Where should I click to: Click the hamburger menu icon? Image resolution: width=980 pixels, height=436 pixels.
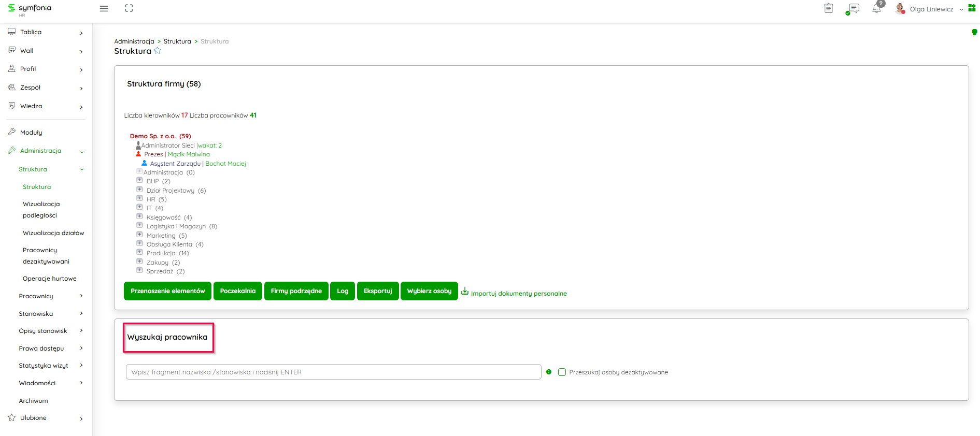104,9
